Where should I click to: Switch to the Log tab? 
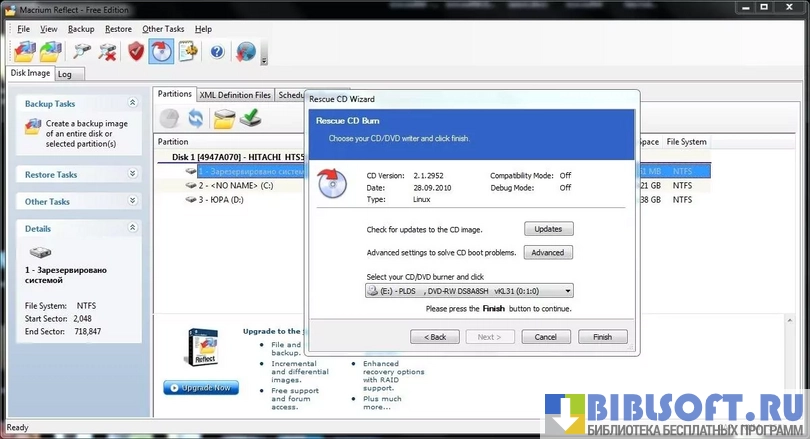pos(64,74)
